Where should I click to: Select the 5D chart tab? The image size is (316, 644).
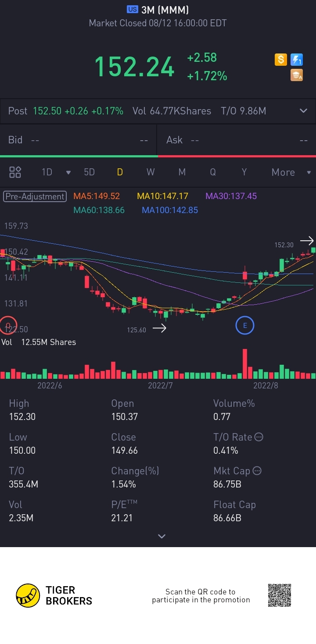pyautogui.click(x=89, y=172)
